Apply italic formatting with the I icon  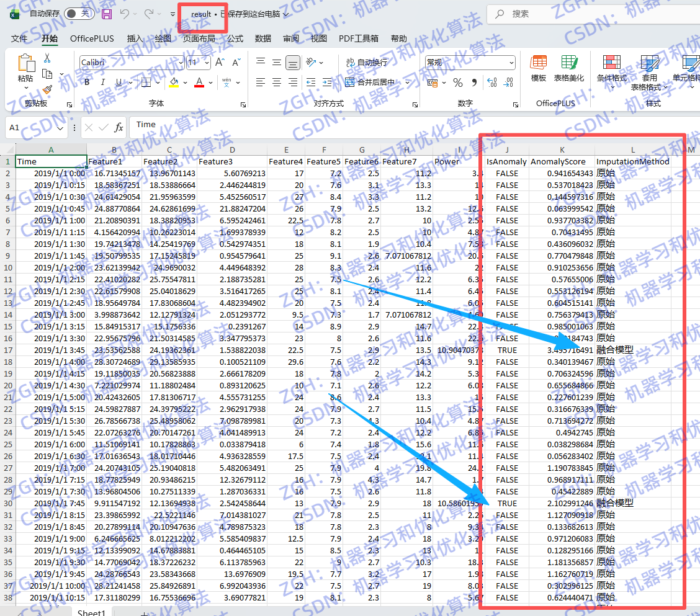click(x=102, y=83)
